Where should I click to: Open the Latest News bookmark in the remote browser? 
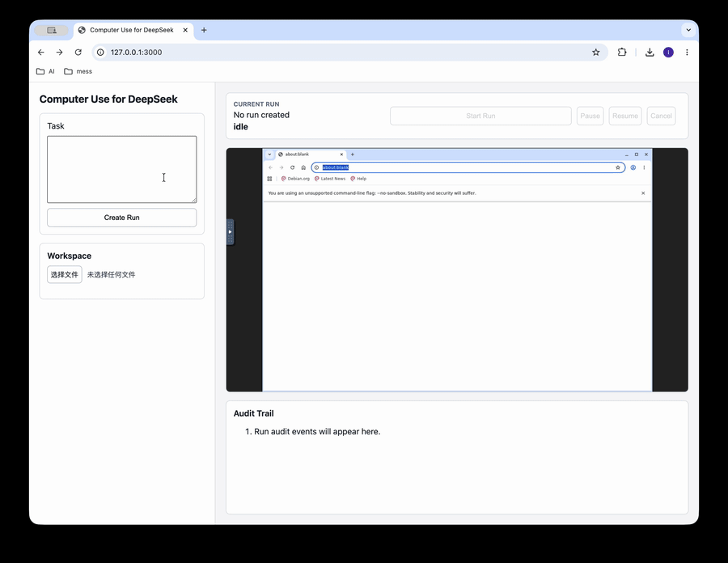click(330, 179)
